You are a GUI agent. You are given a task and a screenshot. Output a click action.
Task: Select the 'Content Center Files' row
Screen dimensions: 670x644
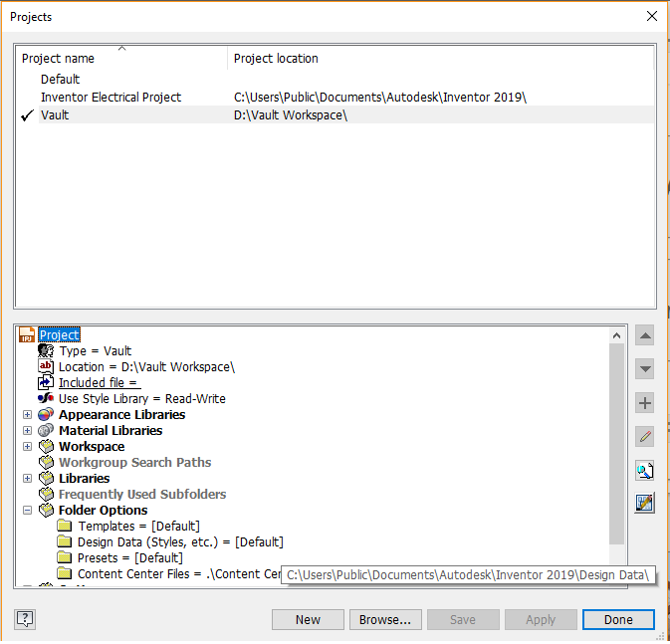179,574
